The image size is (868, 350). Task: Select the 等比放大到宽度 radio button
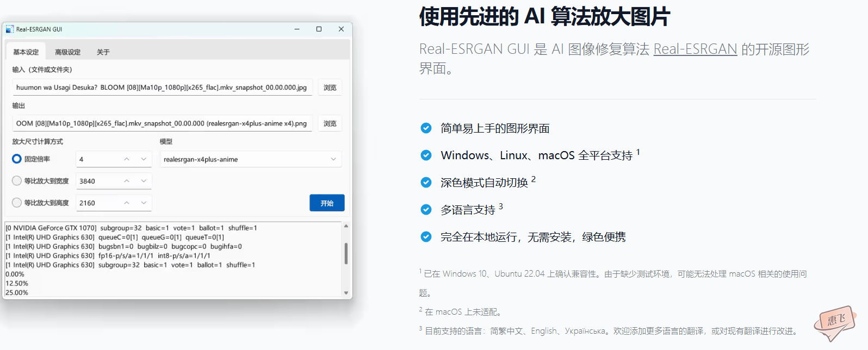[x=17, y=181]
